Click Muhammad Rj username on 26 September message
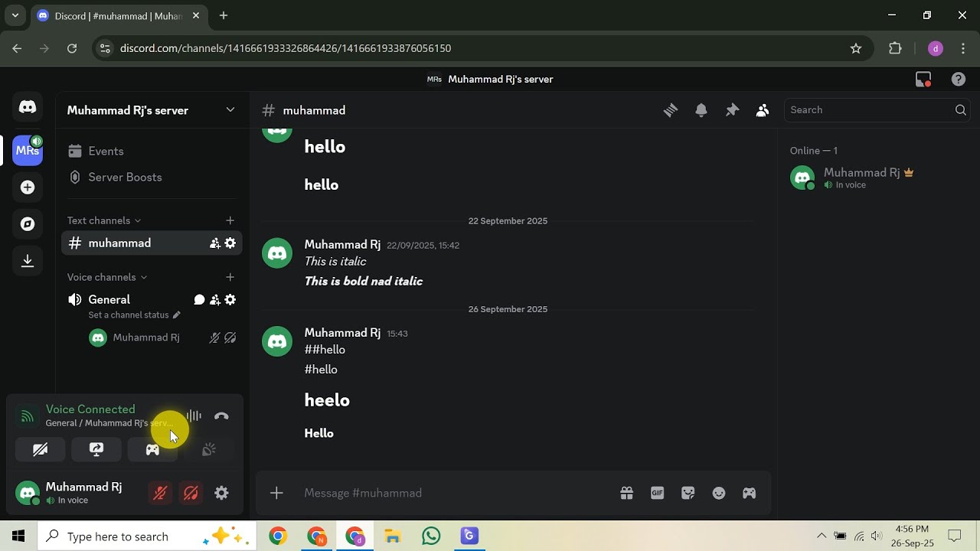The height and width of the screenshot is (551, 980). 342,333
